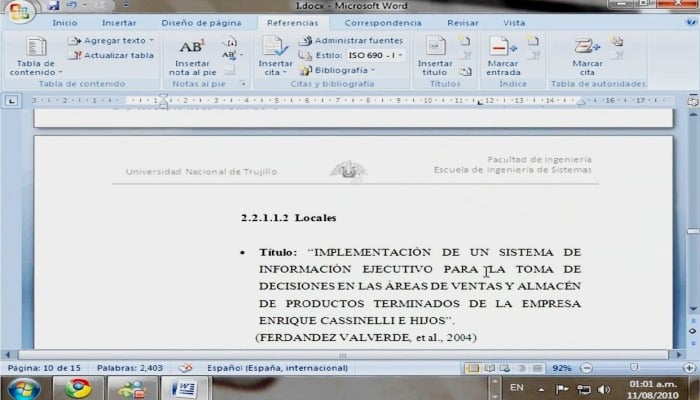Image resolution: width=700 pixels, height=400 pixels.
Task: Click Español (España, internacional) language indicator
Action: click(277, 368)
